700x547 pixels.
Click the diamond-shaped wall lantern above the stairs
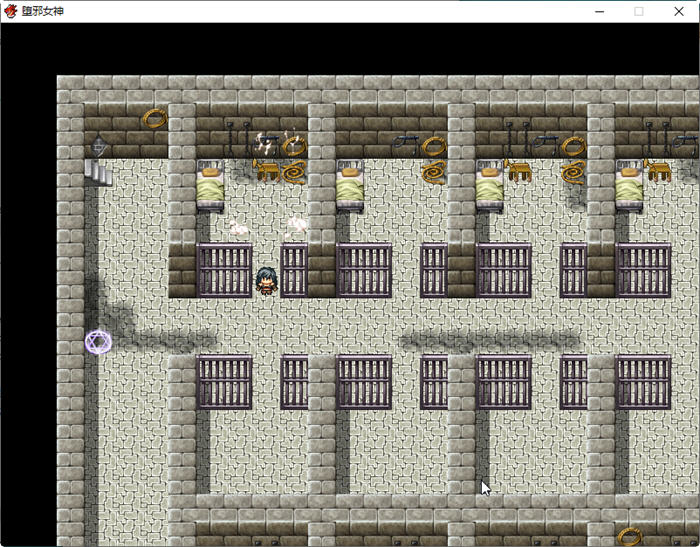(x=98, y=146)
